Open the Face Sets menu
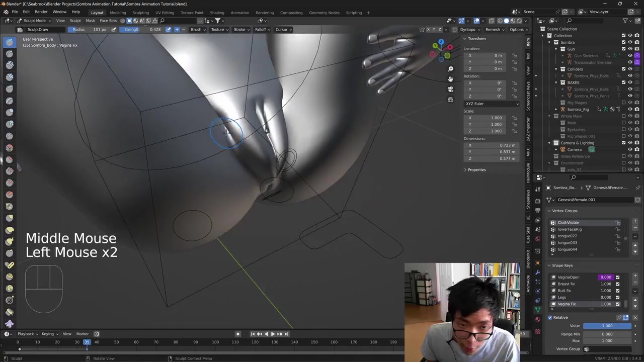 coord(108,21)
